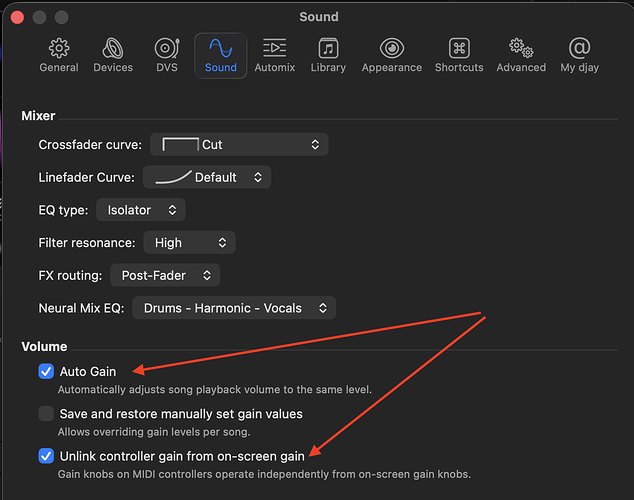The image size is (634, 500).
Task: Open the Appearance tab
Action: coord(392,56)
